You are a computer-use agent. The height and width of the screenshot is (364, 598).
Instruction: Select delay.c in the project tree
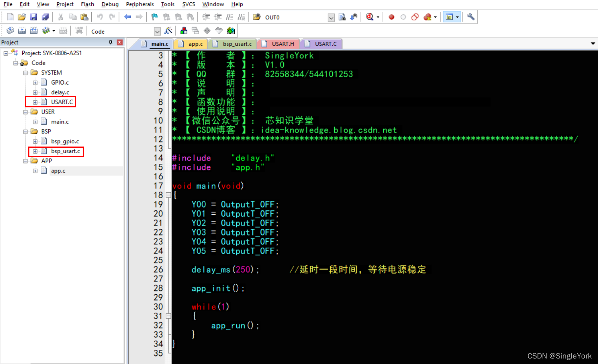(x=60, y=92)
